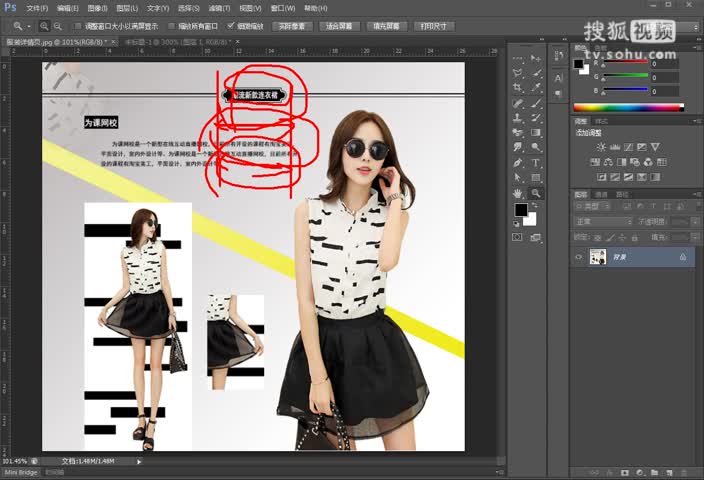Viewport: 704px width, 480px height.
Task: Select the Pen tool
Action: pos(518,163)
